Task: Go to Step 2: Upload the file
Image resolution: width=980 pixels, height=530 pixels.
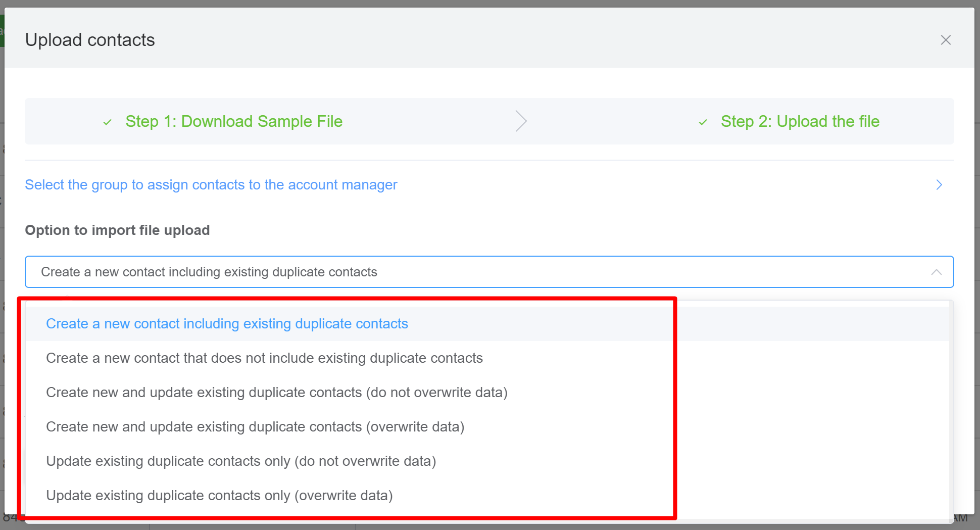Action: (x=800, y=121)
